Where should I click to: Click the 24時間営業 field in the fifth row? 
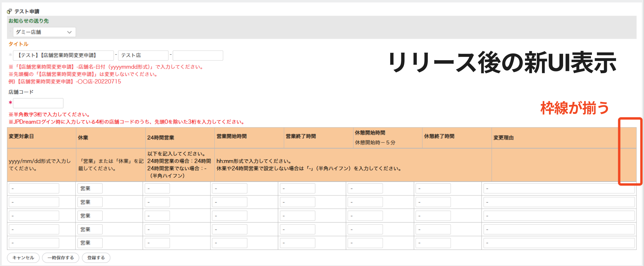(x=157, y=243)
